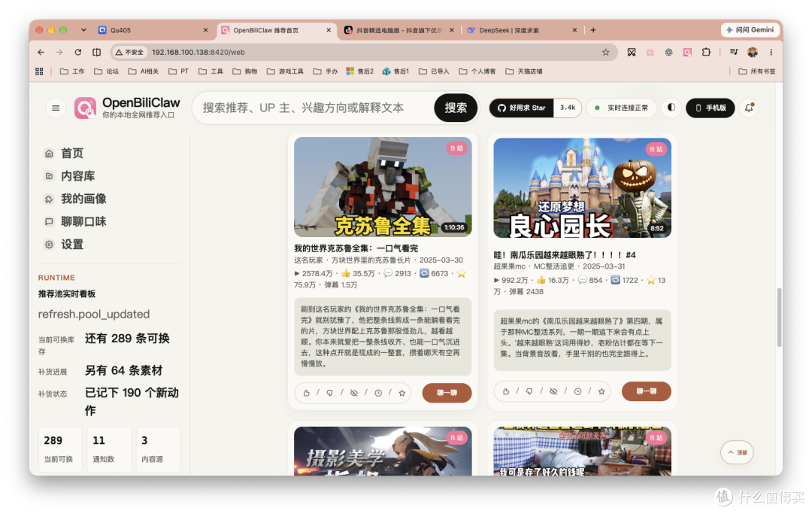Favorite the 克苏鲁全集 card with star
Viewport: 812px width, 514px height.
[x=401, y=394]
